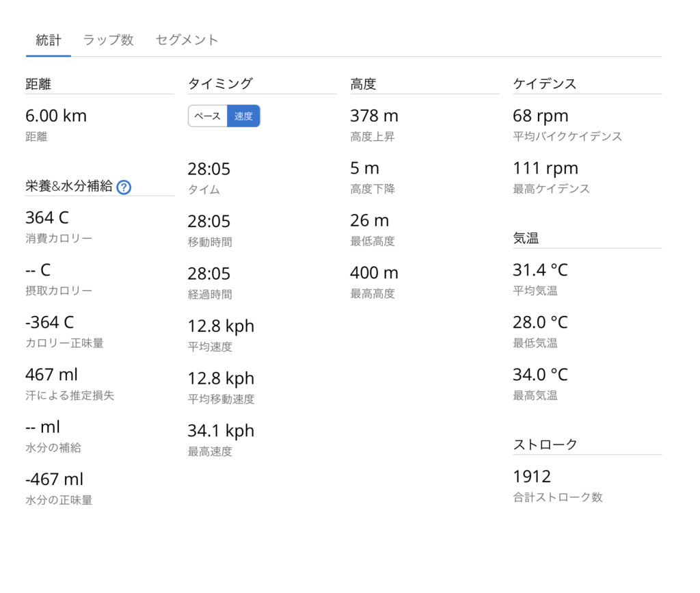The height and width of the screenshot is (593, 700).
Task: Click the 6.00 km distance value
Action: coord(56,116)
